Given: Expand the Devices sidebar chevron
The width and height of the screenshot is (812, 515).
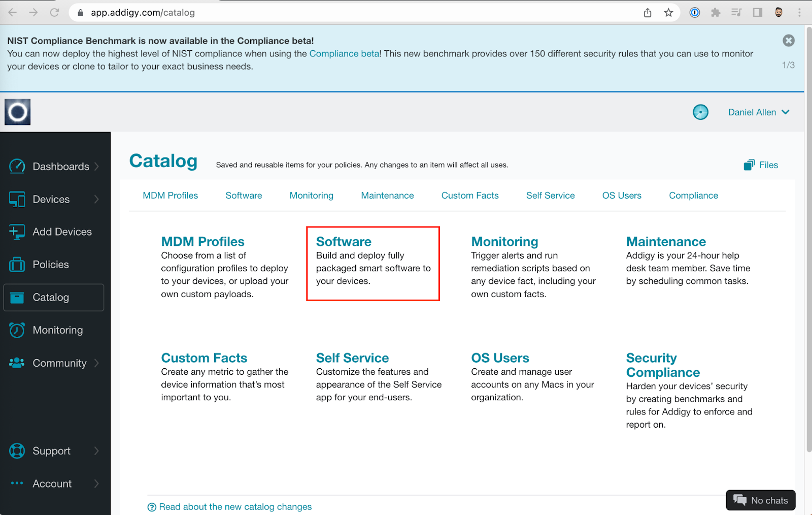Looking at the screenshot, I should coord(97,199).
